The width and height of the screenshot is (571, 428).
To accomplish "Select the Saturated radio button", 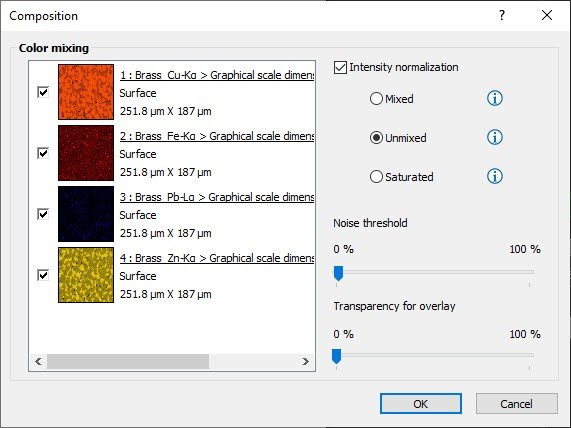I will click(376, 177).
